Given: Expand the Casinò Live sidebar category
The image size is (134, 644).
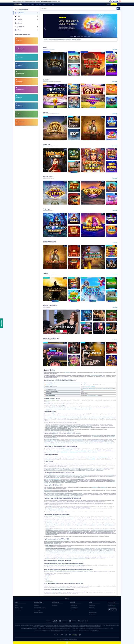Looking at the screenshot, I should click(x=37, y=27).
